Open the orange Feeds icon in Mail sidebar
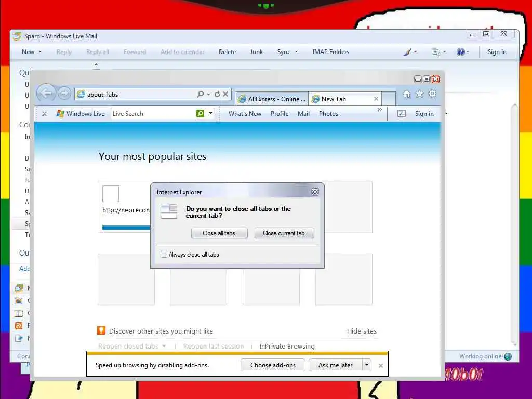Image resolution: width=532 pixels, height=399 pixels. coord(19,326)
